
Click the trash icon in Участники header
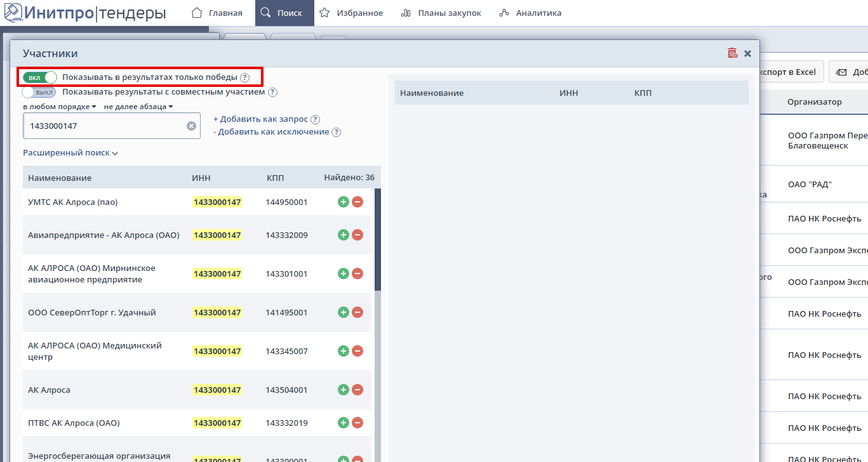pos(732,53)
